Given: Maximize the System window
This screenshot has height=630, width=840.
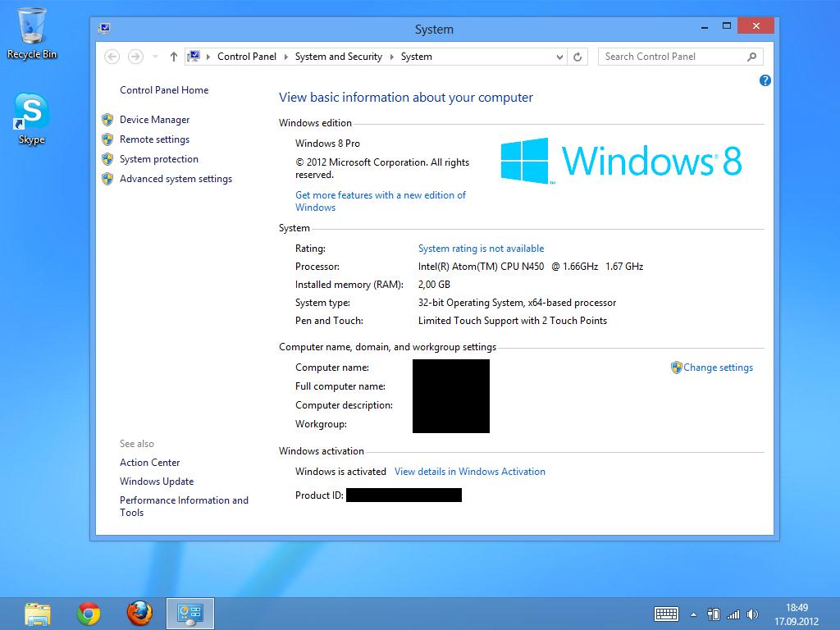Looking at the screenshot, I should pos(727,25).
